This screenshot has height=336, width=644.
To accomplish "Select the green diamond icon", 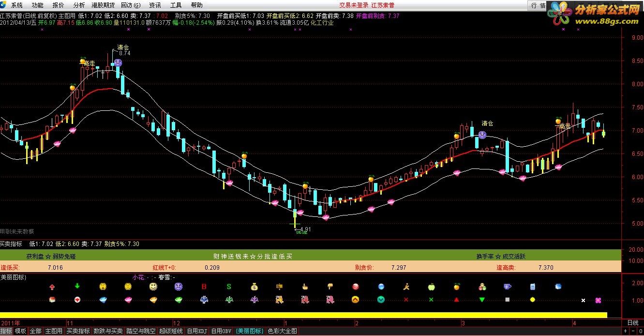I will 179,300.
